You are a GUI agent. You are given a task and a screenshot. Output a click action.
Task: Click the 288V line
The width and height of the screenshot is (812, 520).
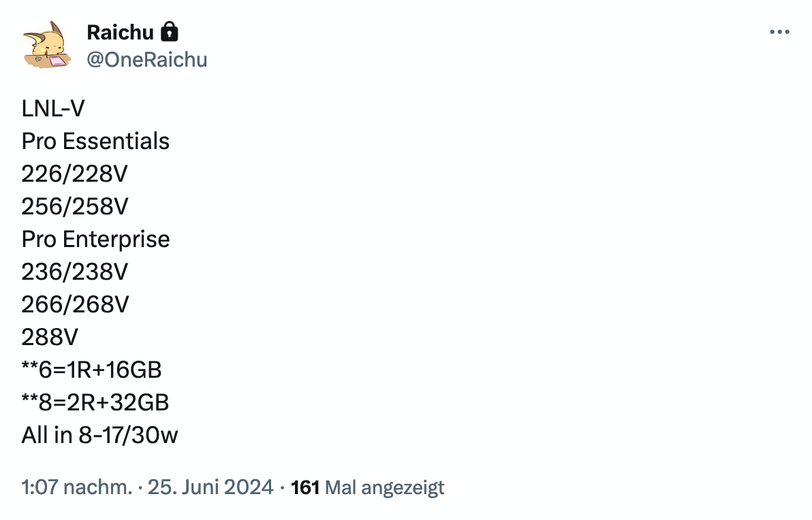click(50, 337)
